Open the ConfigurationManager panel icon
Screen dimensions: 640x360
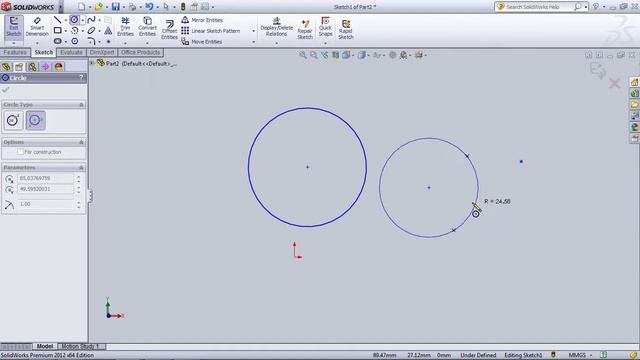[x=32, y=67]
